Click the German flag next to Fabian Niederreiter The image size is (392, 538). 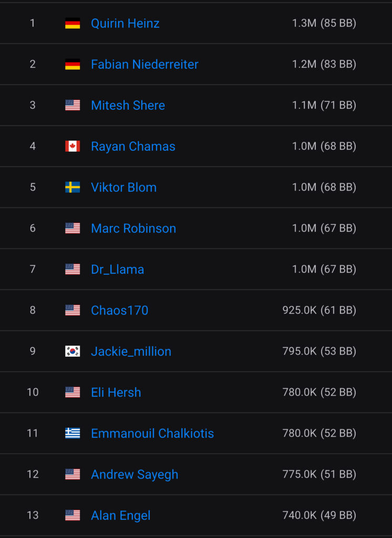coord(73,64)
